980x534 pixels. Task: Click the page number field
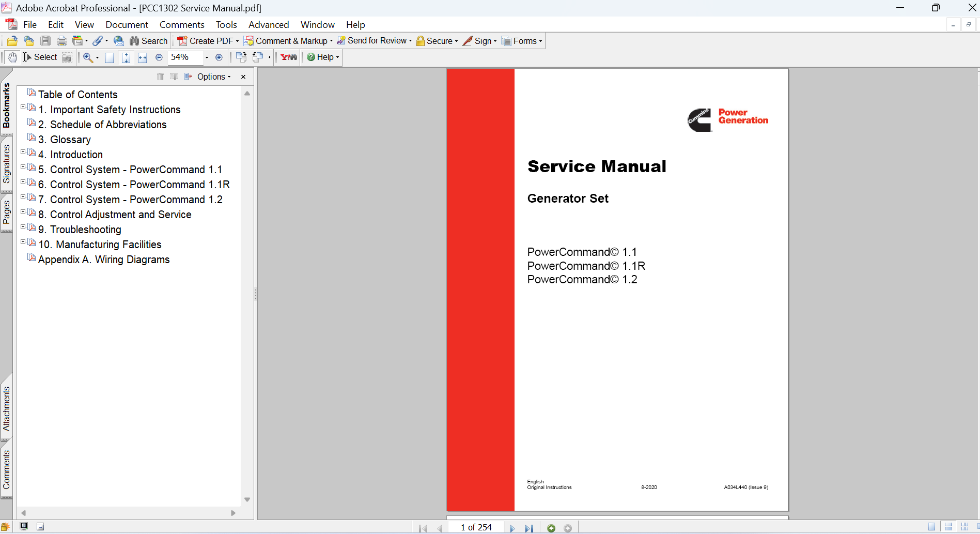click(x=476, y=528)
